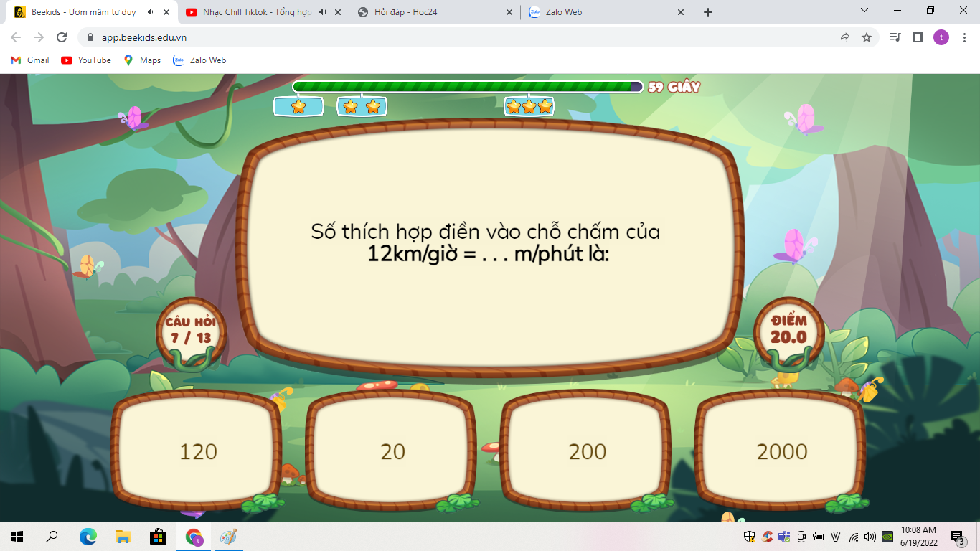Reload the Beekids page

click(62, 37)
